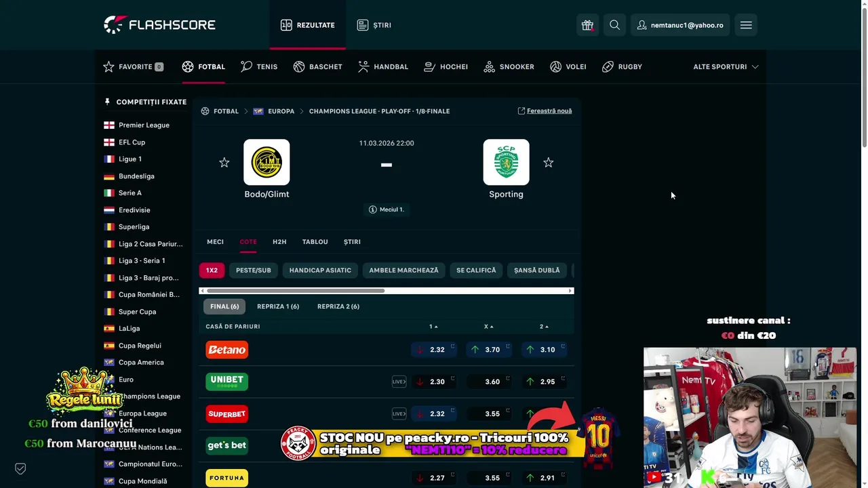Click the Flashscore logo
868x488 pixels.
point(159,25)
